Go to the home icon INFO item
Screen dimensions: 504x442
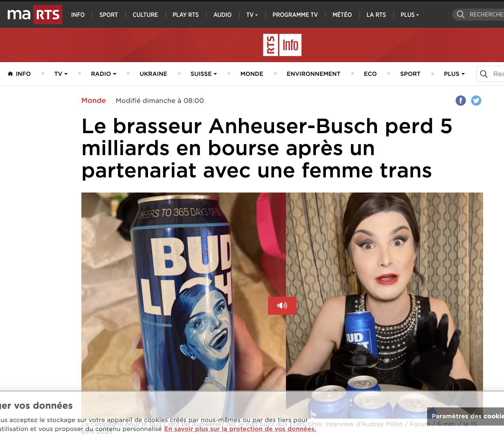tap(19, 74)
